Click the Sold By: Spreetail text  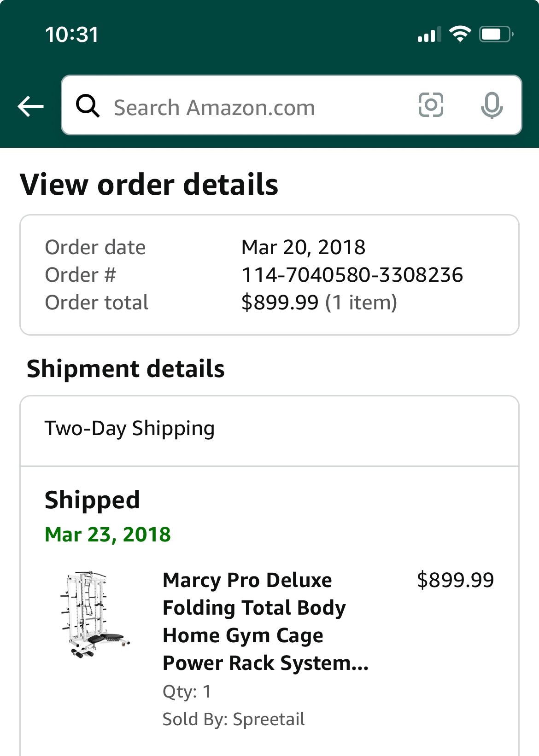pos(234,719)
